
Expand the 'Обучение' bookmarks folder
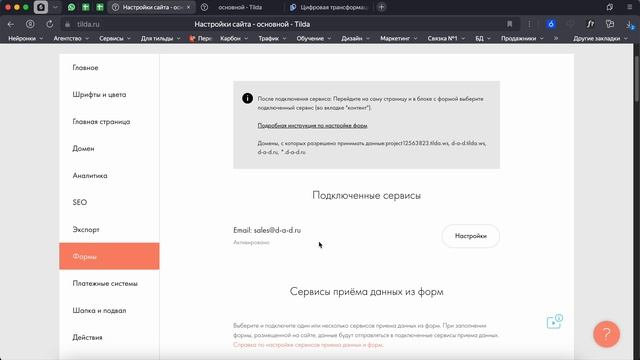(313, 38)
